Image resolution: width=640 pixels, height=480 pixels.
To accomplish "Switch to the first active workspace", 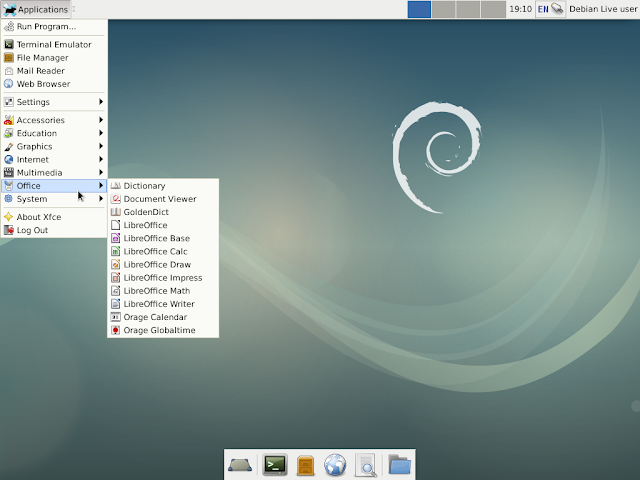I will coord(419,9).
